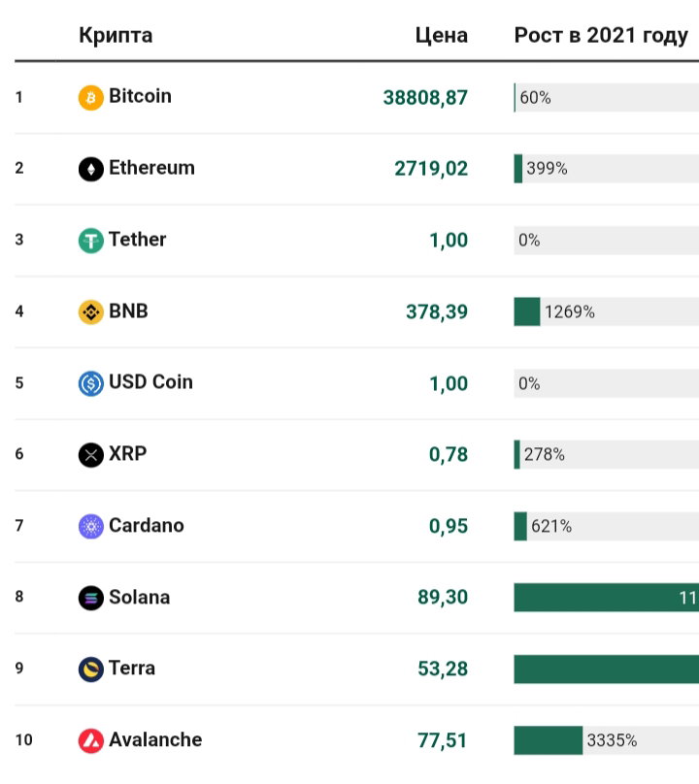Click the Tether logo icon
The width and height of the screenshot is (699, 784).
tap(91, 241)
